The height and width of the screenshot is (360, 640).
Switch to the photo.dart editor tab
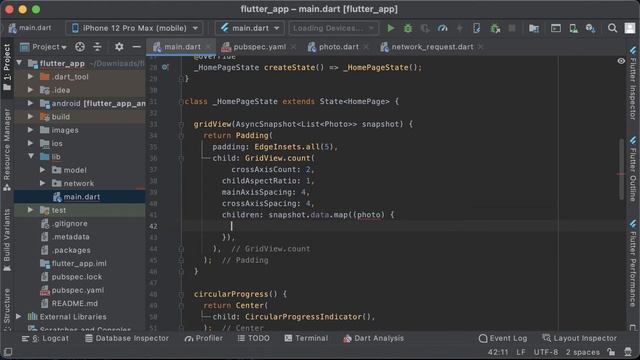[338, 47]
